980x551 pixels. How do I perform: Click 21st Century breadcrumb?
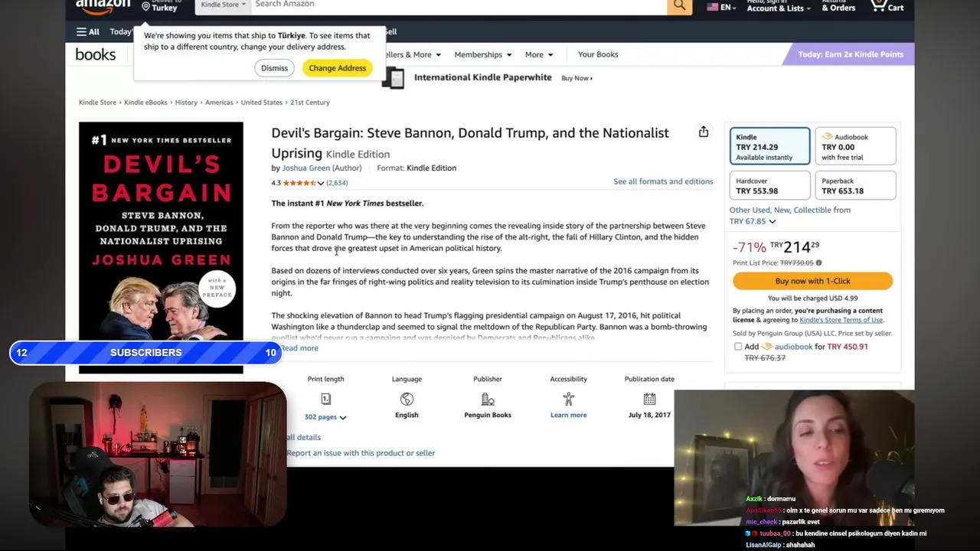coord(309,103)
